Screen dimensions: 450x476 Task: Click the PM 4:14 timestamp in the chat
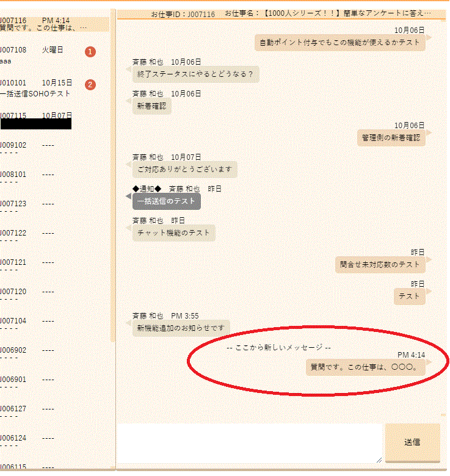click(x=411, y=355)
